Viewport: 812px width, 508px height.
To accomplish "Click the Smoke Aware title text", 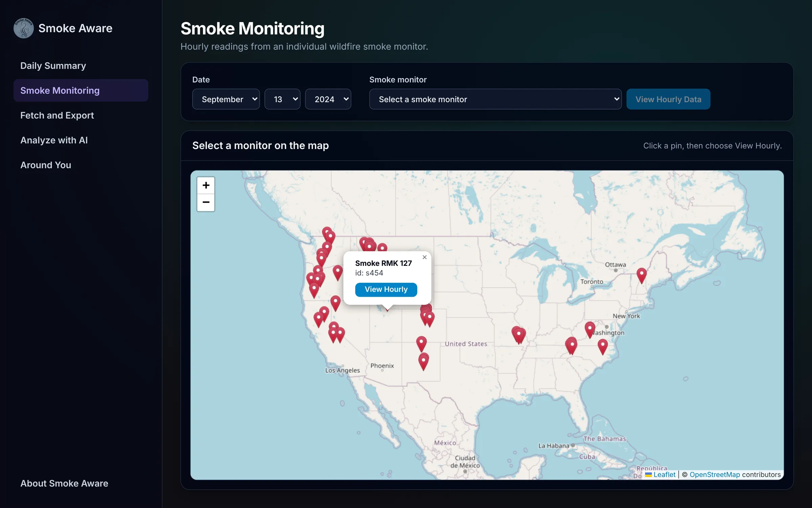I will click(x=75, y=28).
